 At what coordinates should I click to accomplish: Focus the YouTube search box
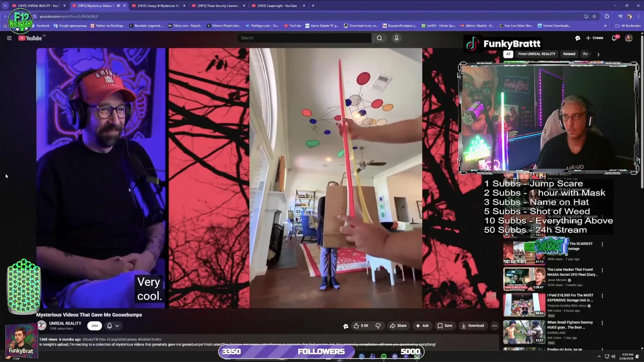(x=304, y=38)
